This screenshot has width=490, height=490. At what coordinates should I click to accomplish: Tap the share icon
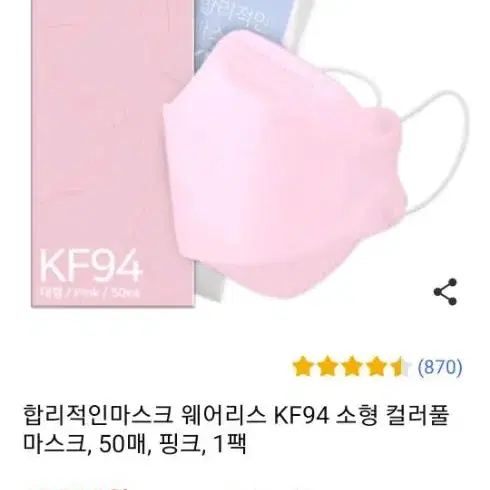445,292
